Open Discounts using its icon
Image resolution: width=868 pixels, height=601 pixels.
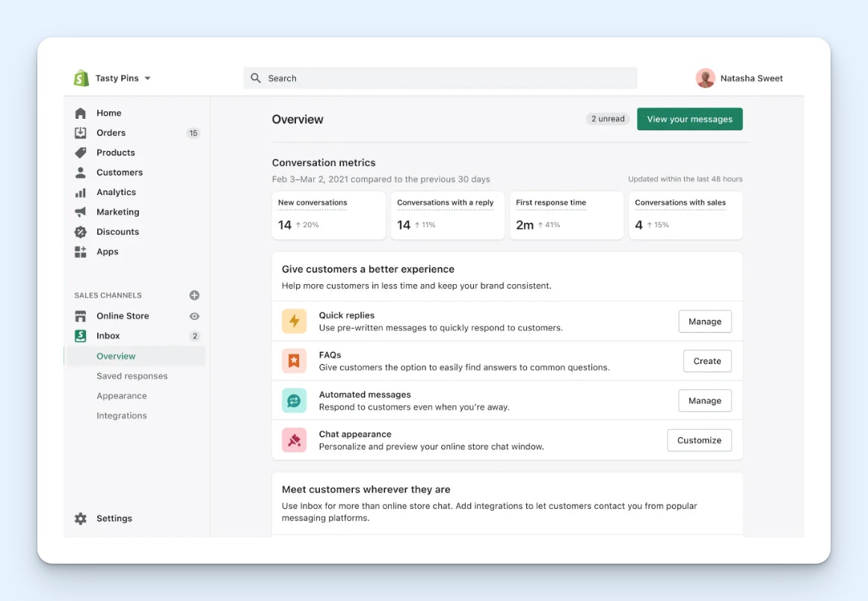click(x=81, y=232)
